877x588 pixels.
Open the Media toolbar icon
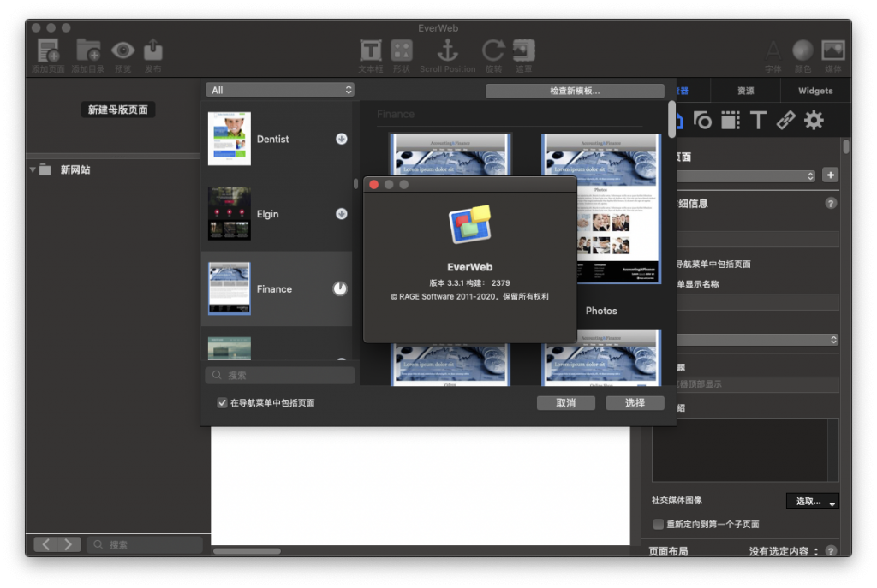pyautogui.click(x=832, y=50)
